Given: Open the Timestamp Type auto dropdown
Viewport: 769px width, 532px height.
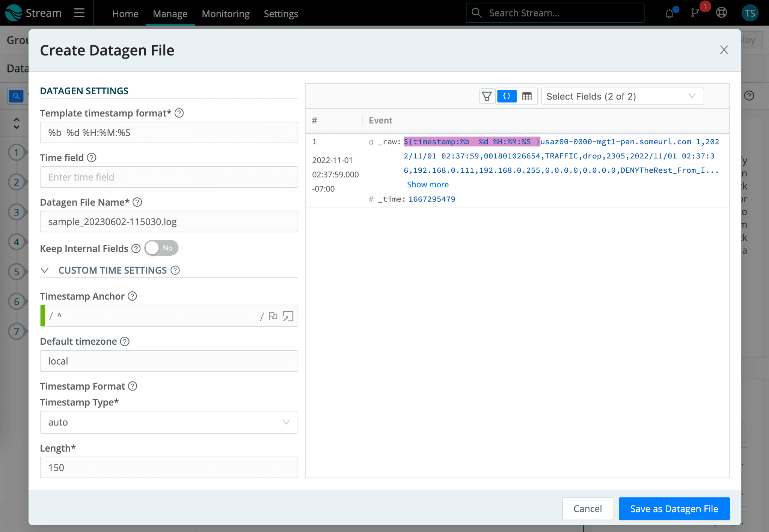Looking at the screenshot, I should point(169,422).
